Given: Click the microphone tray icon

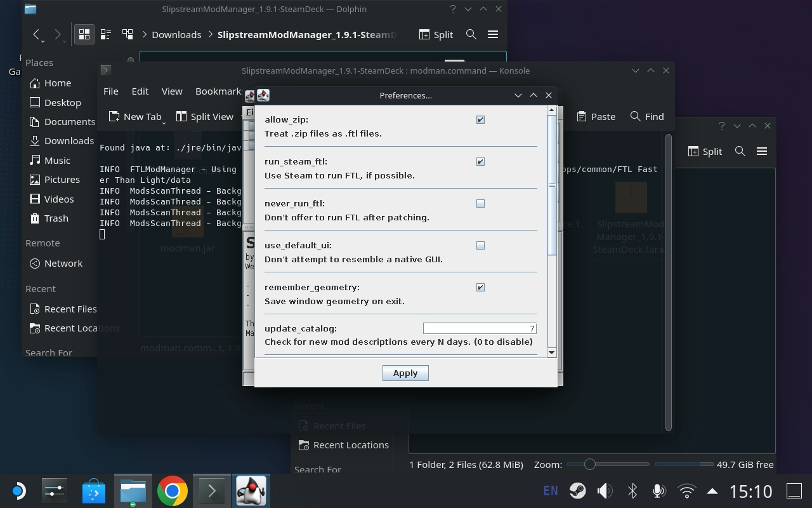Looking at the screenshot, I should pos(659,491).
